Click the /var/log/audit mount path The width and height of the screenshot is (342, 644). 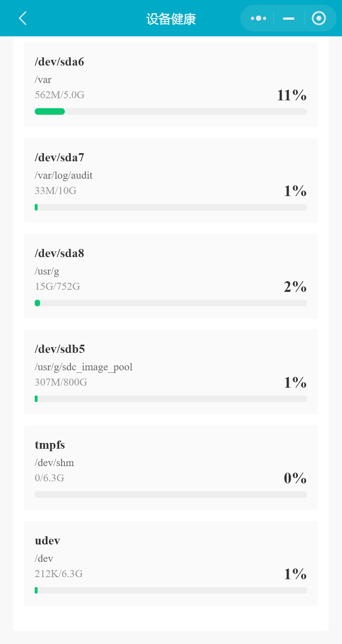pyautogui.click(x=64, y=175)
